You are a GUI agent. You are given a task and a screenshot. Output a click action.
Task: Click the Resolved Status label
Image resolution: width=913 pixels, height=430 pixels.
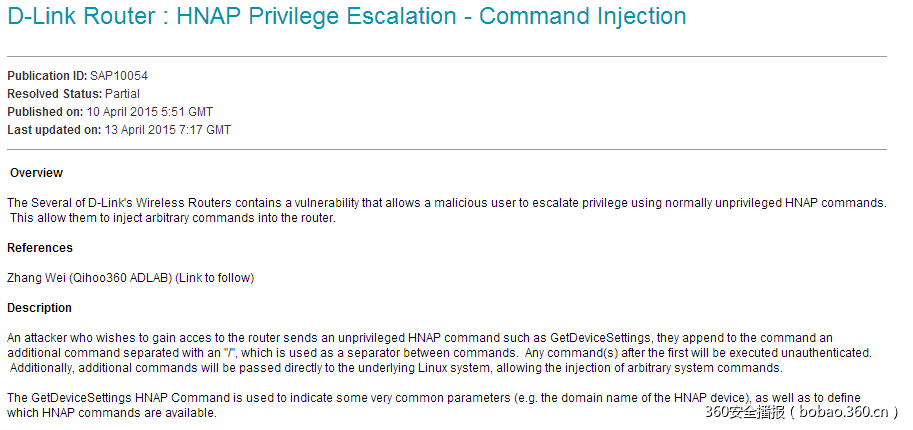pos(54,94)
